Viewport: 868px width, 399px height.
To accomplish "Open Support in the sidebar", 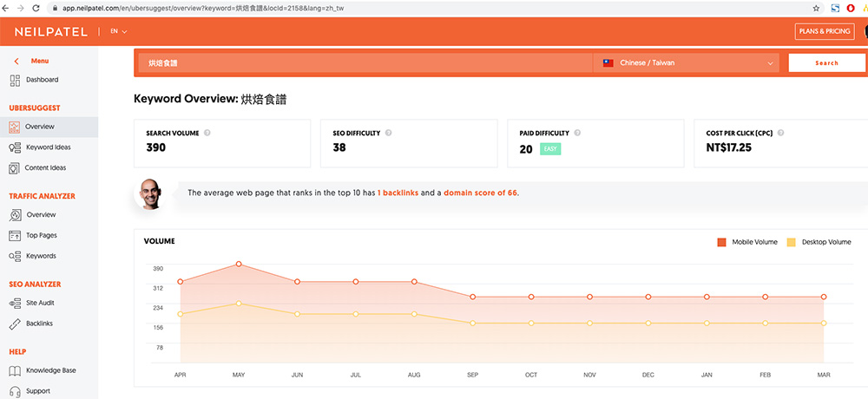I will tap(38, 390).
